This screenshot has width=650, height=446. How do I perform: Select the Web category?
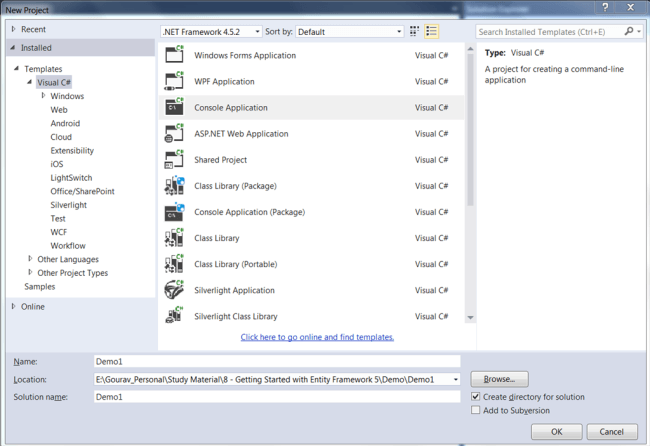pos(59,110)
